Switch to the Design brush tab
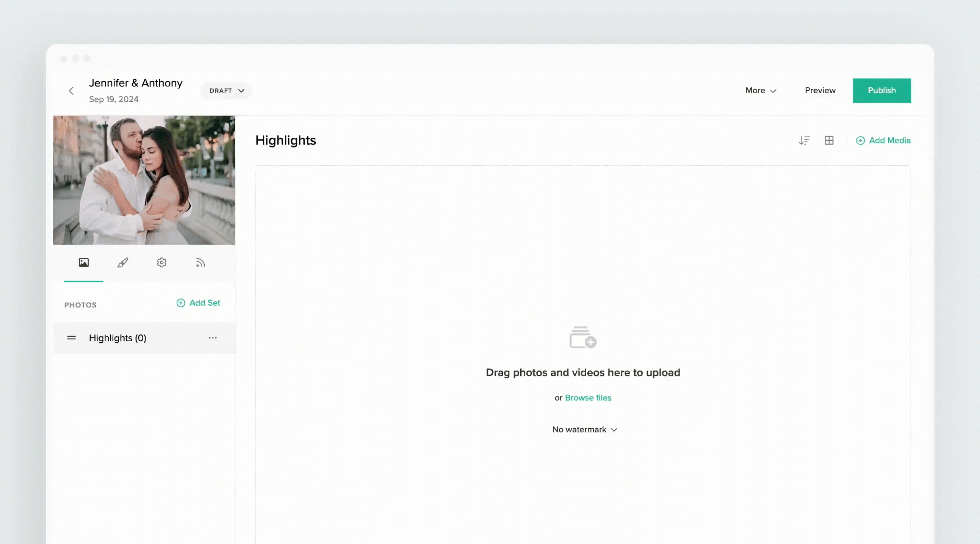This screenshot has width=980, height=544. click(x=122, y=263)
